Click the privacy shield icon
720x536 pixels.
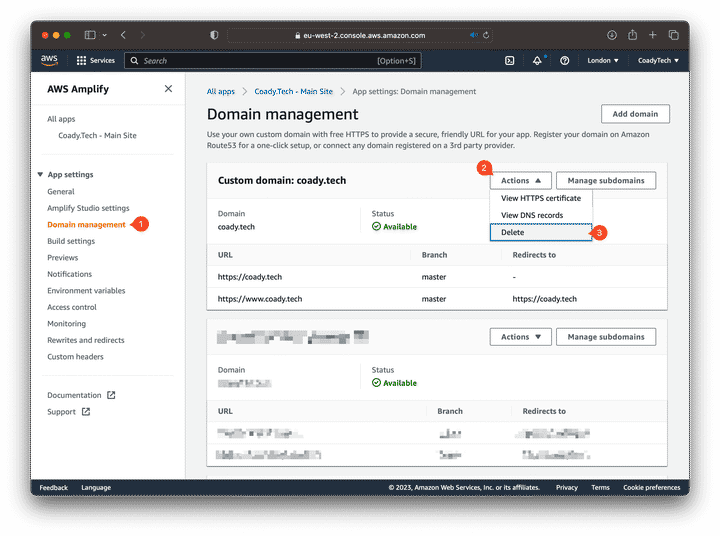coord(214,35)
